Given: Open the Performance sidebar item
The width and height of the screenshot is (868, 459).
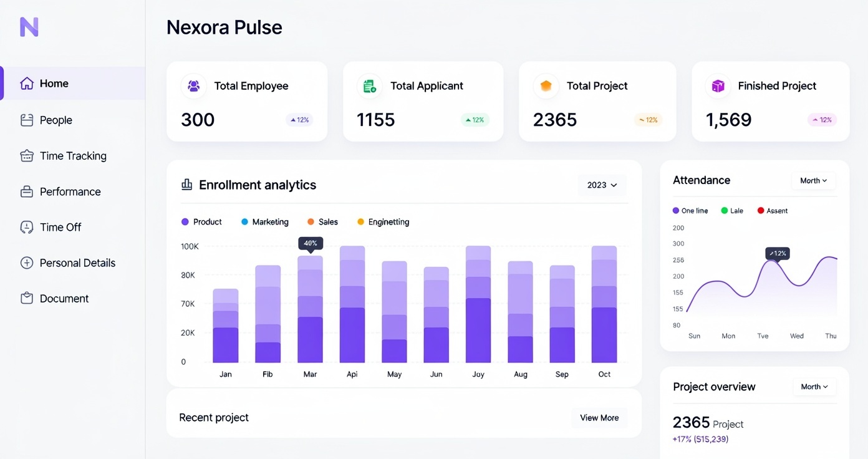Looking at the screenshot, I should pyautogui.click(x=70, y=192).
